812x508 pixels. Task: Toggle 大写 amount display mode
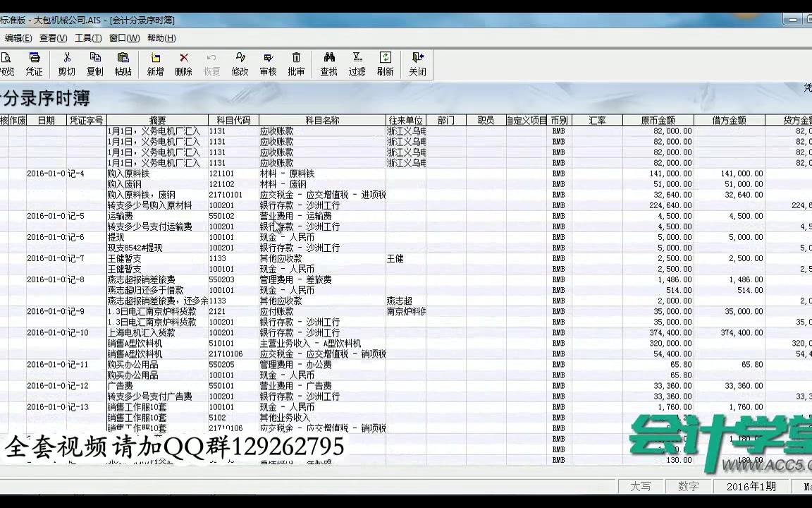[640, 486]
